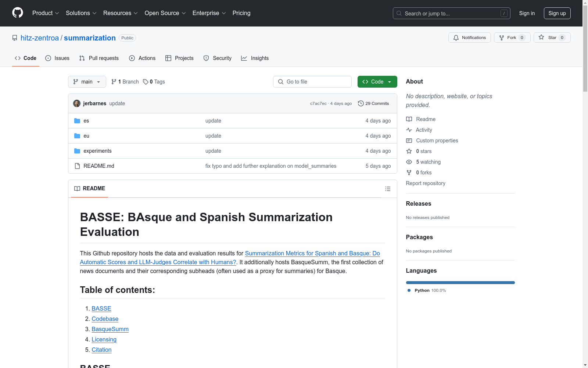Click the Sign in link
The image size is (588, 368).
pos(527,13)
